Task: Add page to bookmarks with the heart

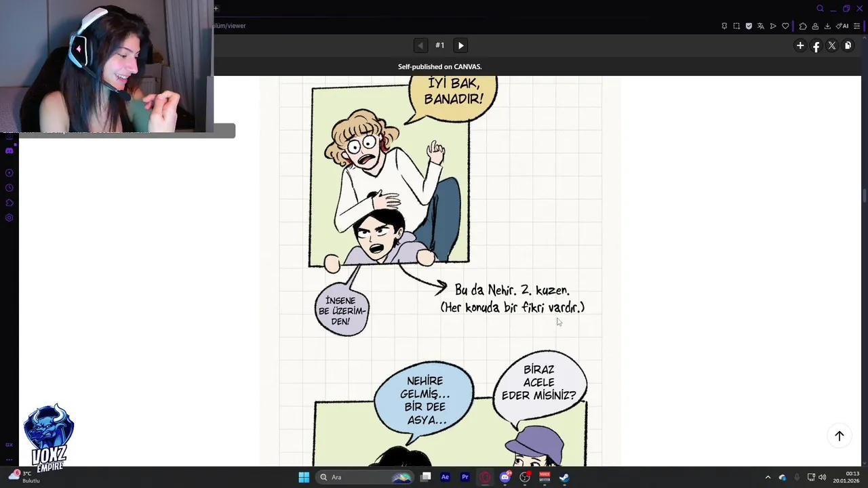Action: pyautogui.click(x=785, y=26)
